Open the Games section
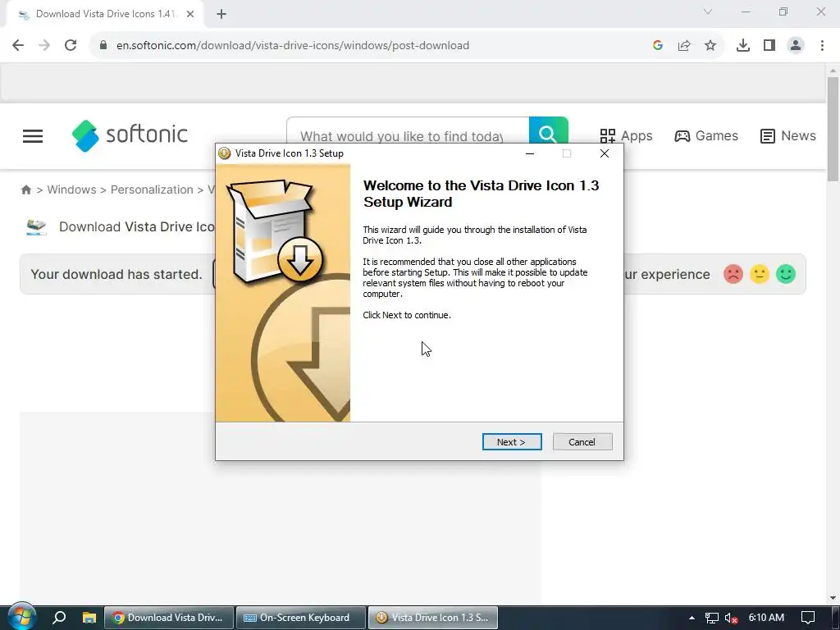 (x=706, y=135)
